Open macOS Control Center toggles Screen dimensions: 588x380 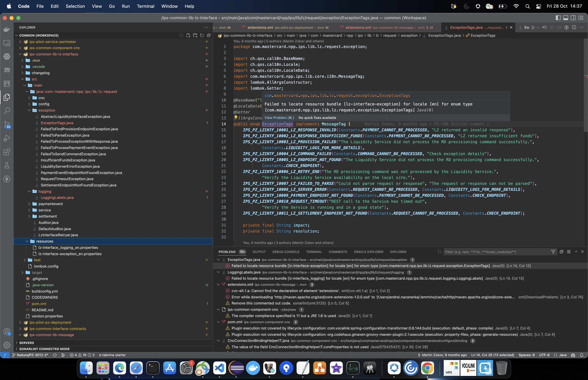pyautogui.click(x=539, y=6)
